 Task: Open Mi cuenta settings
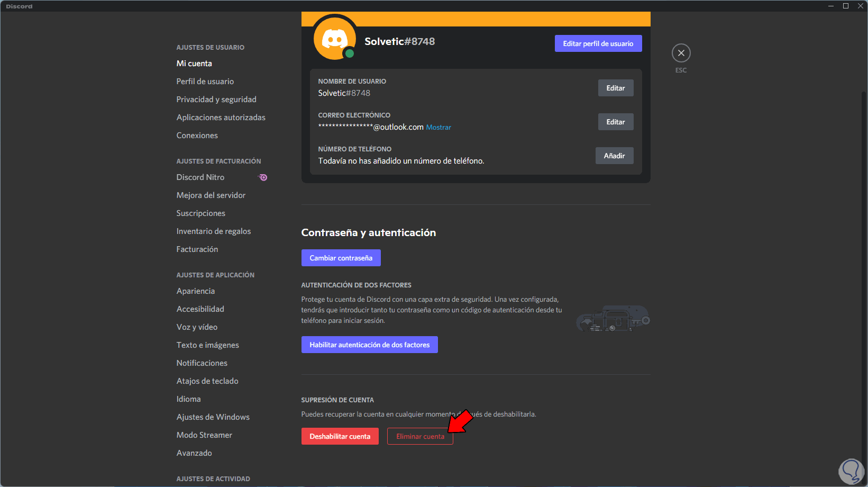pos(194,64)
